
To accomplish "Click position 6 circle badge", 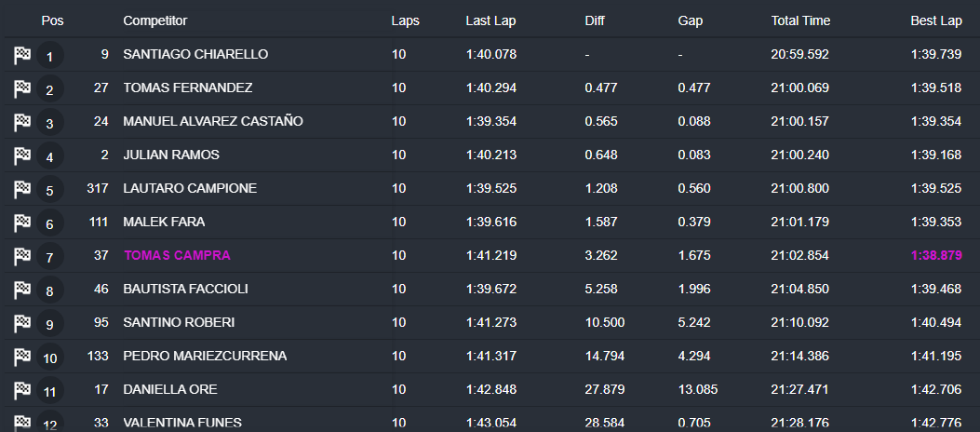I will click(x=50, y=223).
